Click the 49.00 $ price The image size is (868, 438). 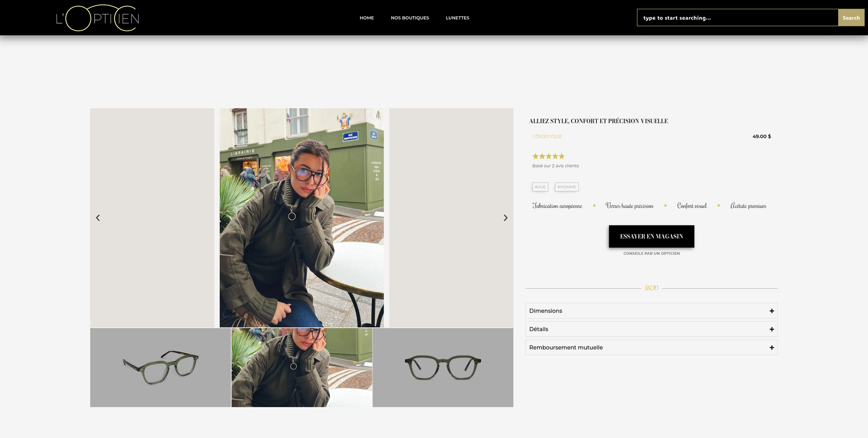762,136
